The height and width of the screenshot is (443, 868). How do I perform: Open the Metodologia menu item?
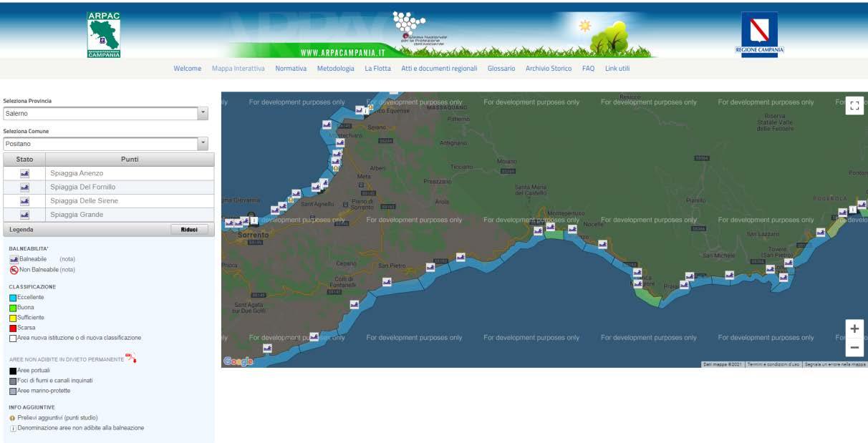(x=336, y=69)
